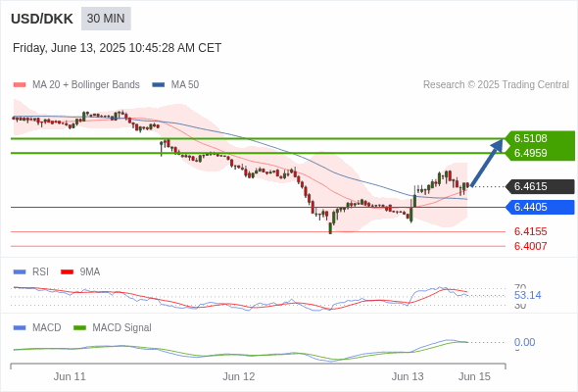Open the Research Trading Central credit text

(x=496, y=85)
